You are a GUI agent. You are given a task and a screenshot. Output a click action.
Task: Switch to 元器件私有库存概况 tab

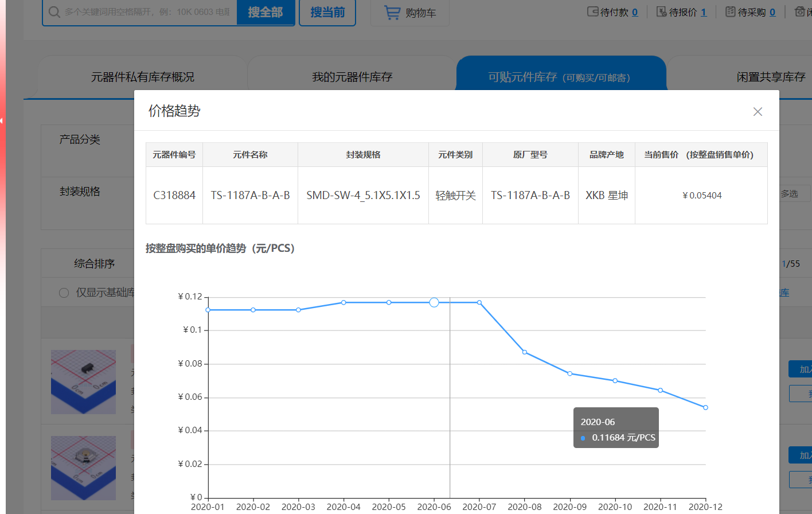tap(142, 77)
